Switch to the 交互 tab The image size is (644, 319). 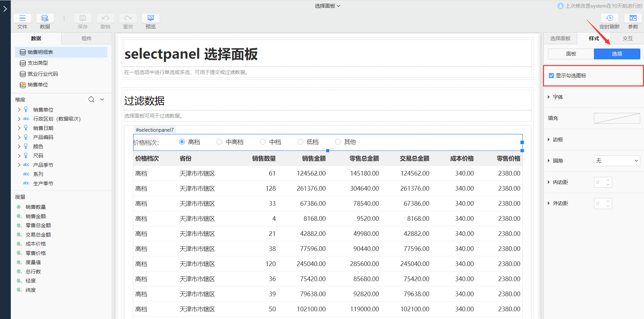coord(628,39)
